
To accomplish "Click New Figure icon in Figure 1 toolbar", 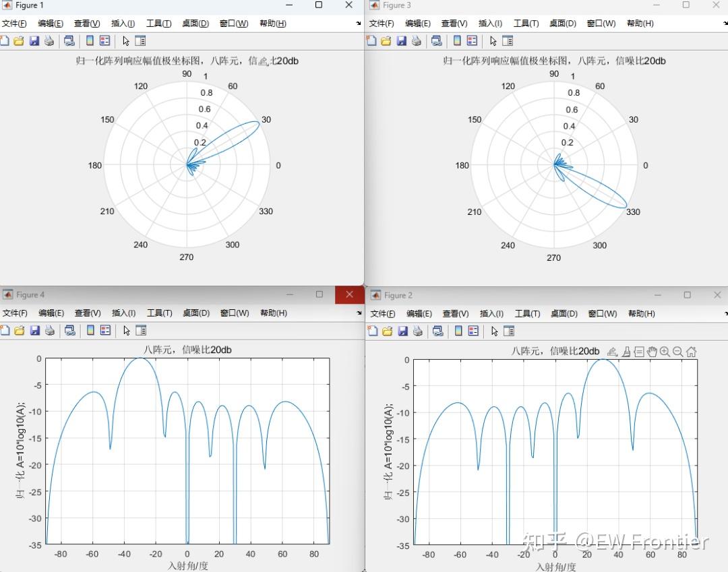I will click(5, 41).
